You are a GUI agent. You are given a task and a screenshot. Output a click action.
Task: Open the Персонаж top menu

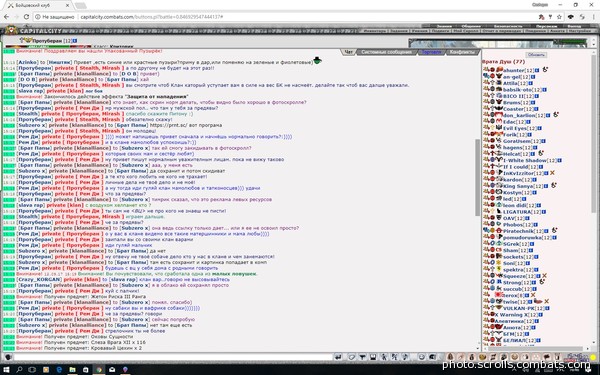[546, 26]
